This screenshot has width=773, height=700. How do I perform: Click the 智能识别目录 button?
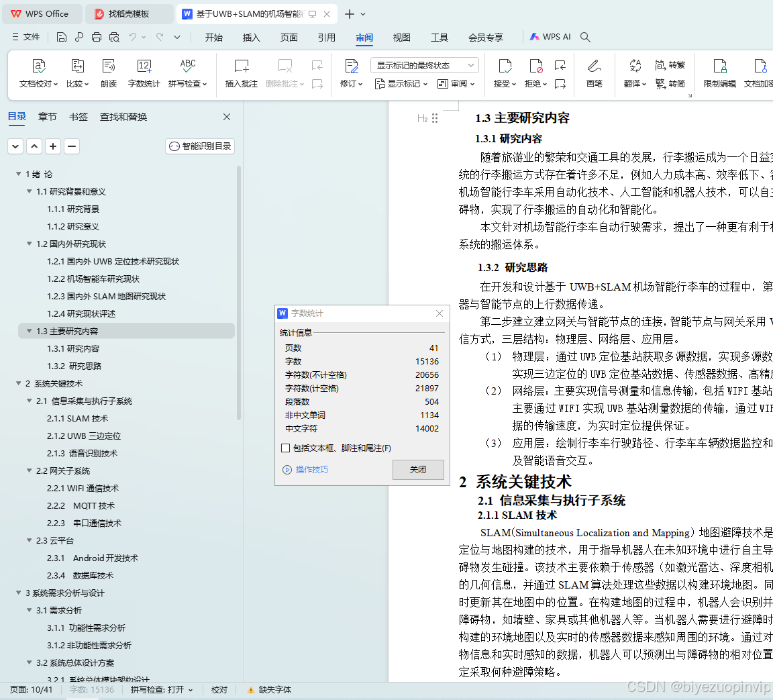click(x=200, y=146)
